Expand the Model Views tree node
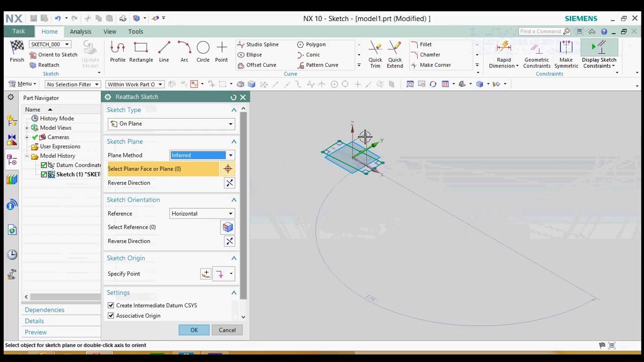 [x=27, y=128]
